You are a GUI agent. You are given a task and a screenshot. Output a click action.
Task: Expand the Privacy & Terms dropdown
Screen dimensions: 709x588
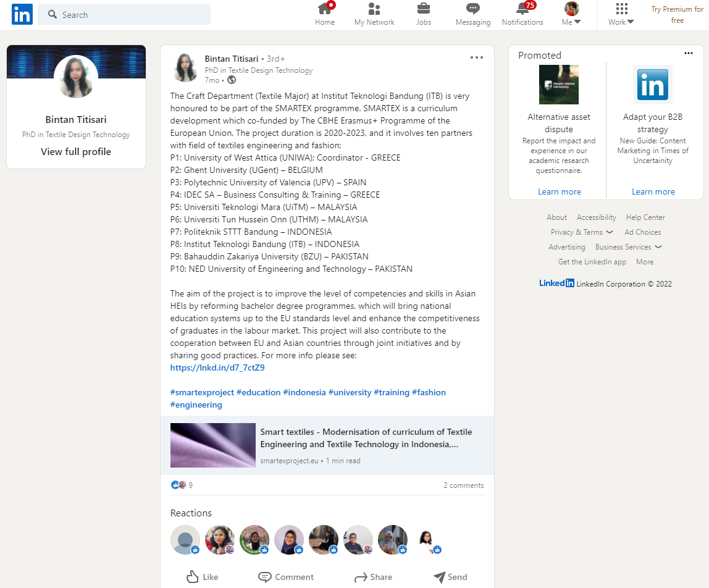[582, 232]
